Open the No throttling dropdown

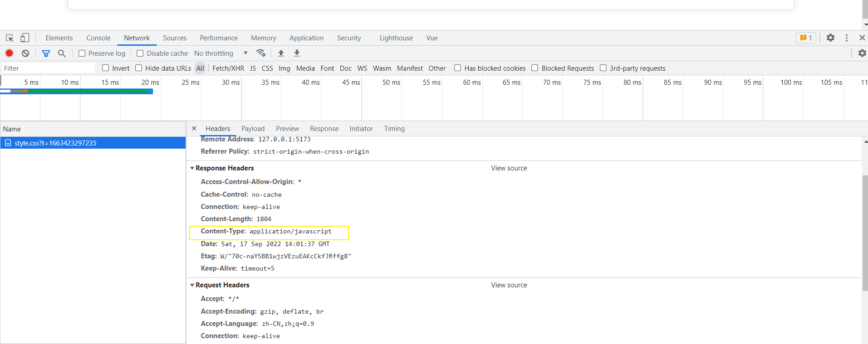coord(221,53)
